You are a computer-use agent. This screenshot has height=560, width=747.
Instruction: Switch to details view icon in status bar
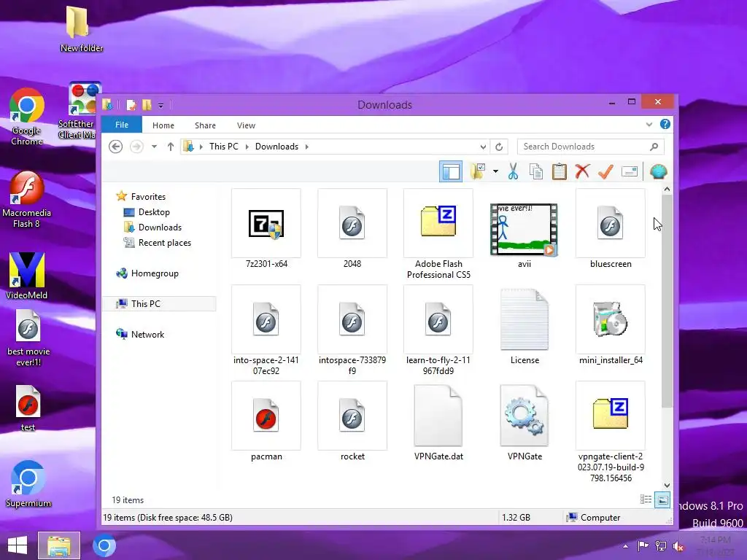click(x=646, y=499)
